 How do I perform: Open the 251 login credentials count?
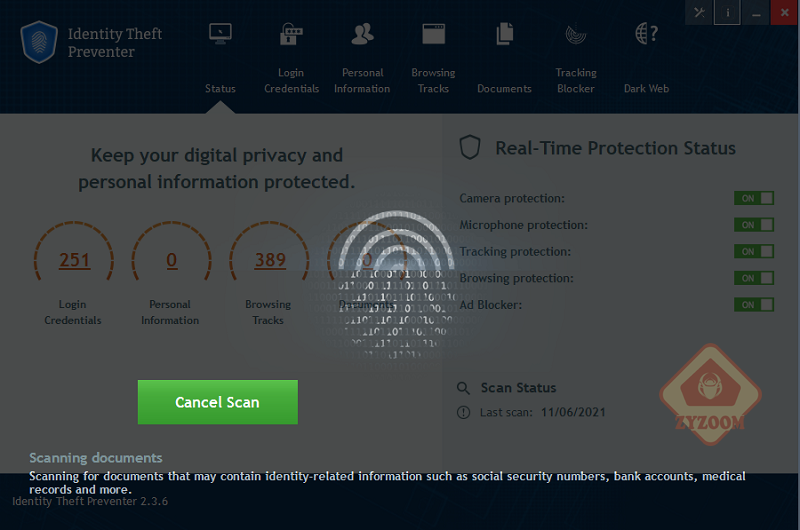point(74,260)
